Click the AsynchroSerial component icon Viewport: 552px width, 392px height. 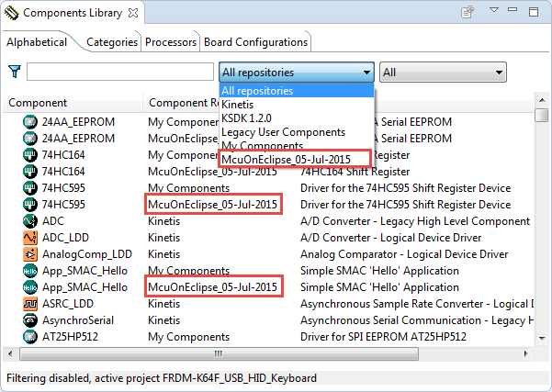coord(29,319)
